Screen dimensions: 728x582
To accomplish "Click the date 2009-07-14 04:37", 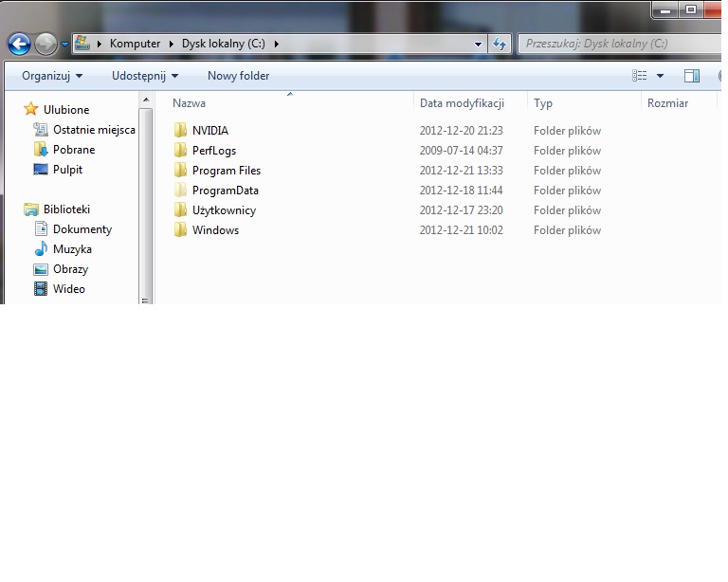I will tap(461, 151).
